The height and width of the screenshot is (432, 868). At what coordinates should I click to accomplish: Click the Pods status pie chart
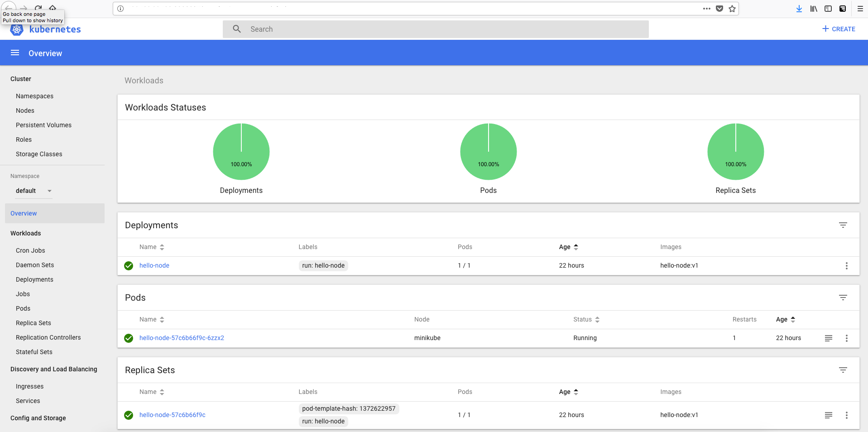coord(489,152)
